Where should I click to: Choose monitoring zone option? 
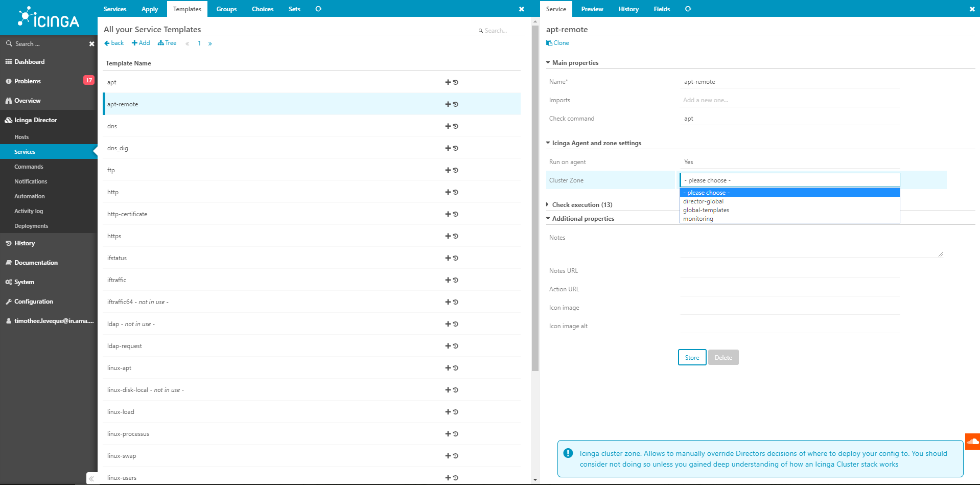click(x=790, y=219)
